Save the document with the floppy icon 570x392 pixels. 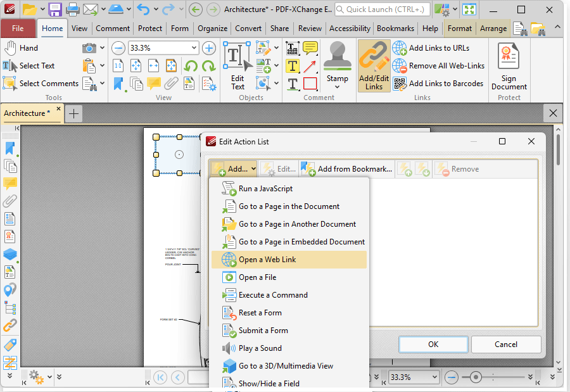55,9
